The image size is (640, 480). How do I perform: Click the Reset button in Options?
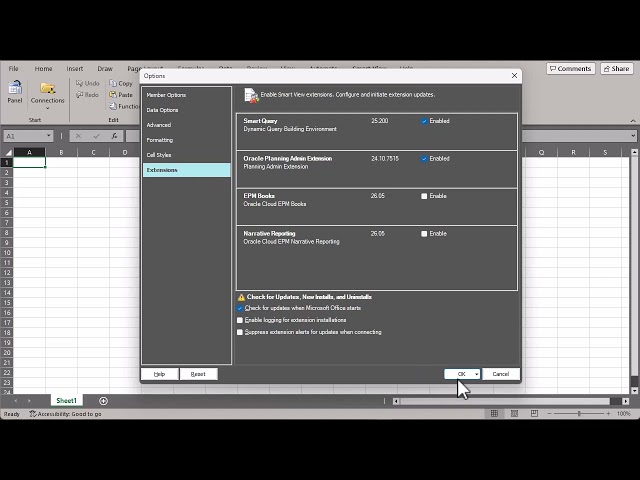198,374
